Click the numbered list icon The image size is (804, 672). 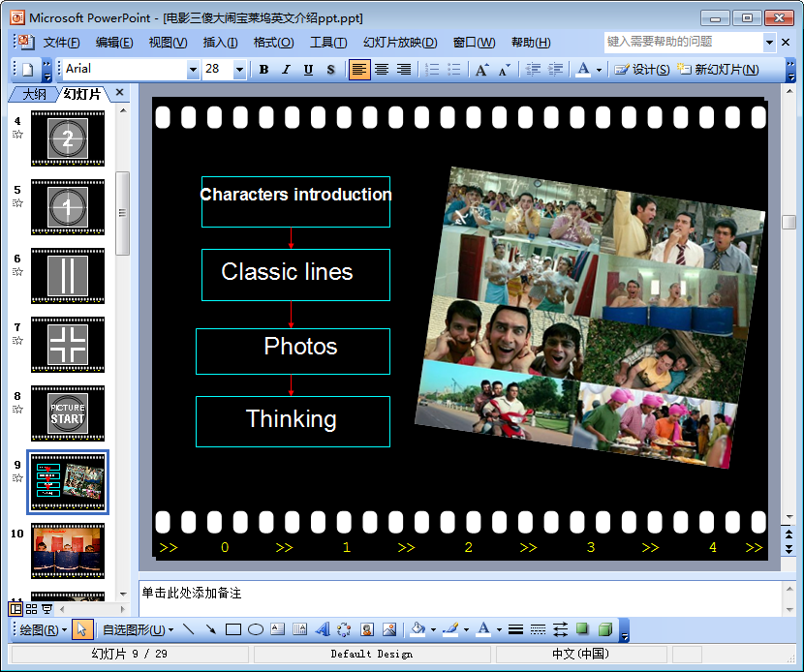click(x=432, y=70)
